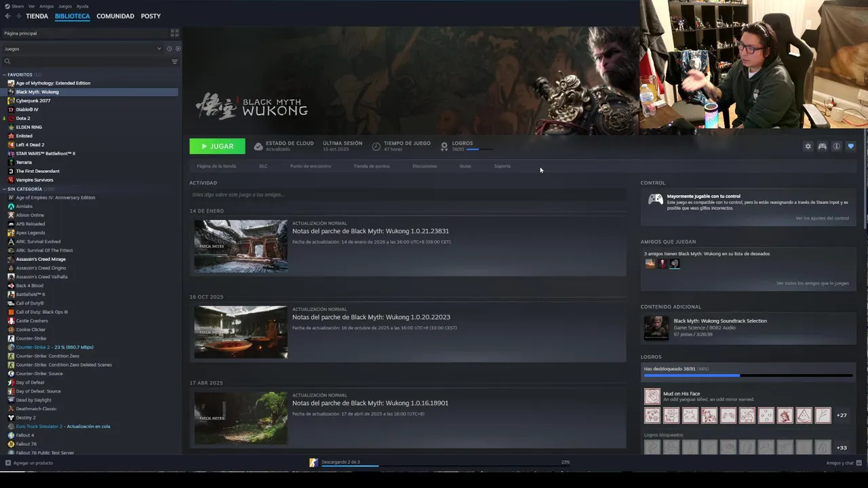Open Punto de encuentro tab
Image resolution: width=868 pixels, height=488 pixels.
(x=311, y=166)
